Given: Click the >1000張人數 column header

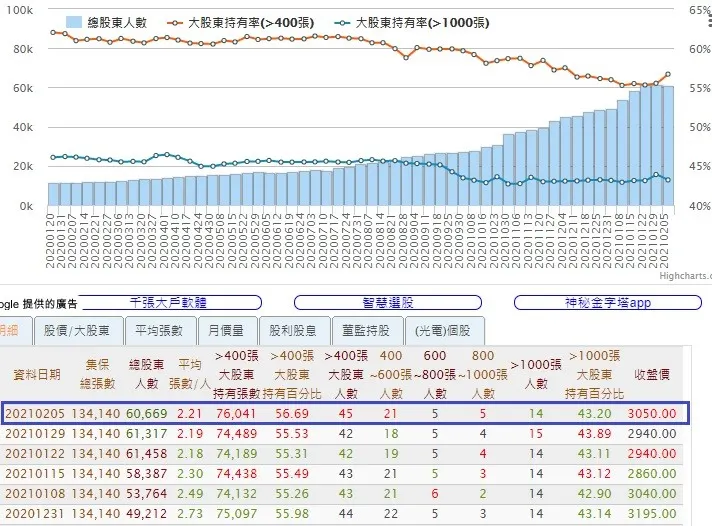Looking at the screenshot, I should point(536,374).
